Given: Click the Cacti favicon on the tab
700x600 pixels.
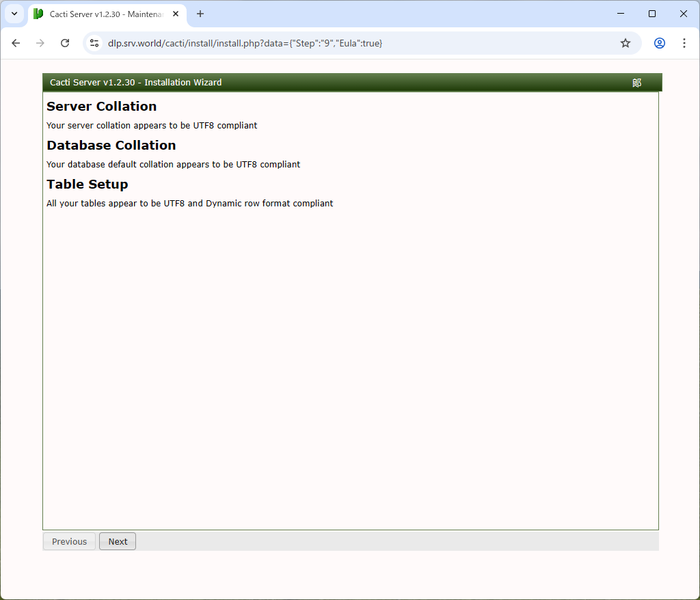Looking at the screenshot, I should [x=38, y=14].
